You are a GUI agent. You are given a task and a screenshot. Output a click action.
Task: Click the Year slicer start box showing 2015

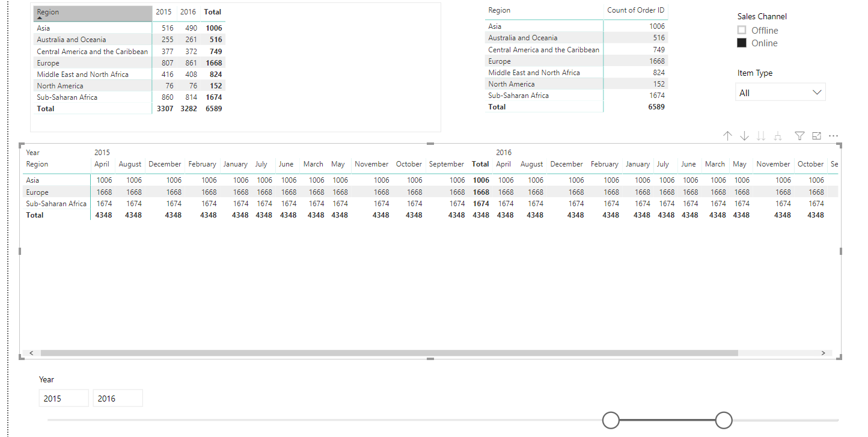click(x=64, y=398)
